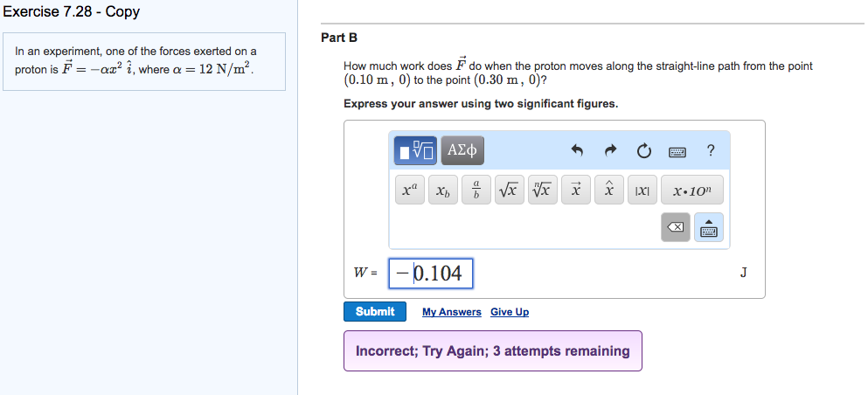Open the My Answers link

[452, 312]
